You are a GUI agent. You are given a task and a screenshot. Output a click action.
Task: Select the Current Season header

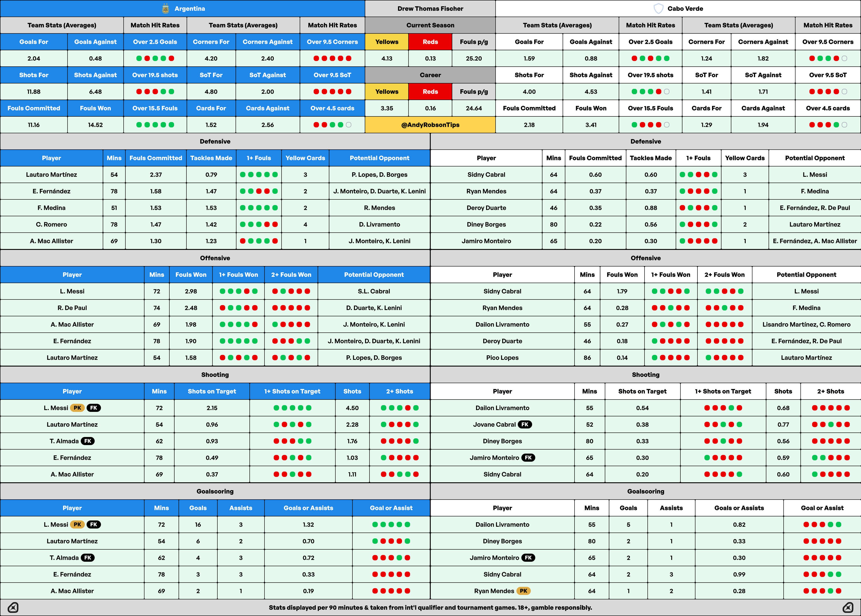coord(430,25)
